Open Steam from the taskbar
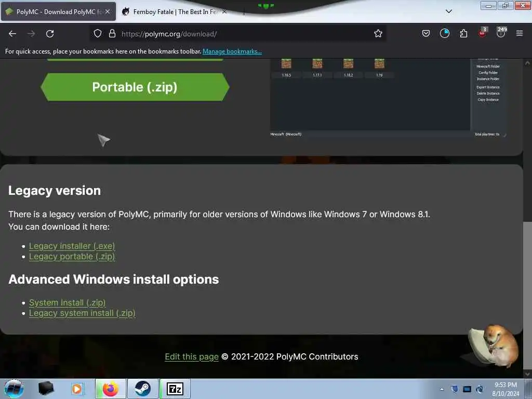532x399 pixels. coord(143,389)
